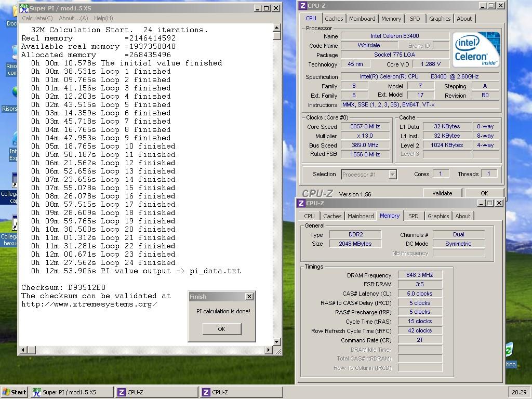Image resolution: width=532 pixels, height=399 pixels.
Task: Close the Finish dialog with X
Action: click(249, 297)
